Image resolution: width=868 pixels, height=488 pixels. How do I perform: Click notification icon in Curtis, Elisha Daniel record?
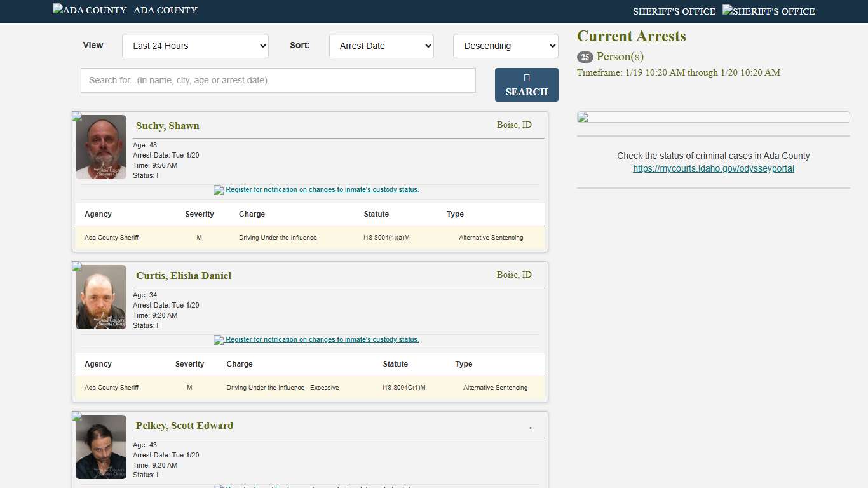point(219,340)
